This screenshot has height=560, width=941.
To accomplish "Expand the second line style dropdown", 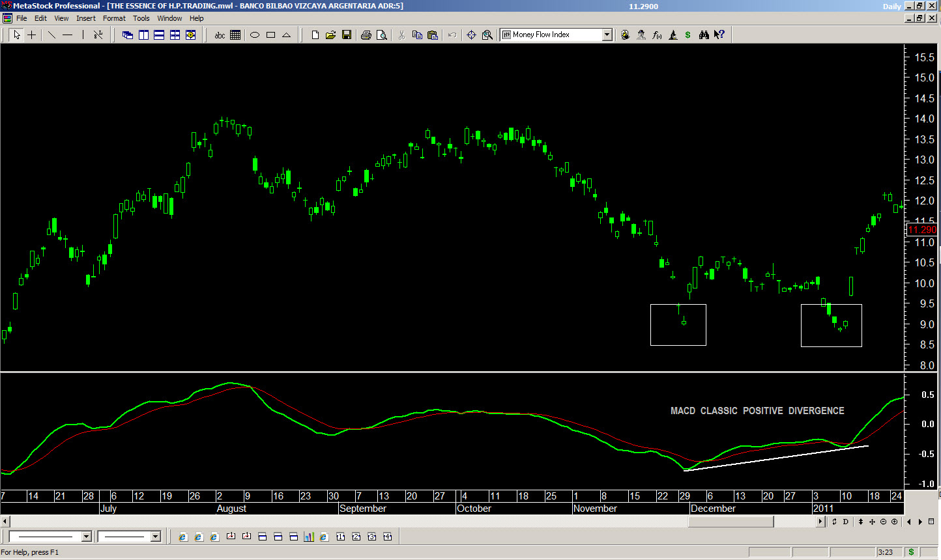I will [155, 537].
